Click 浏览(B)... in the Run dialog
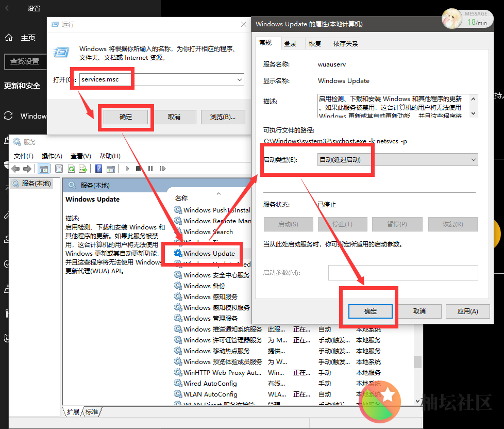The width and height of the screenshot is (504, 429). click(223, 117)
